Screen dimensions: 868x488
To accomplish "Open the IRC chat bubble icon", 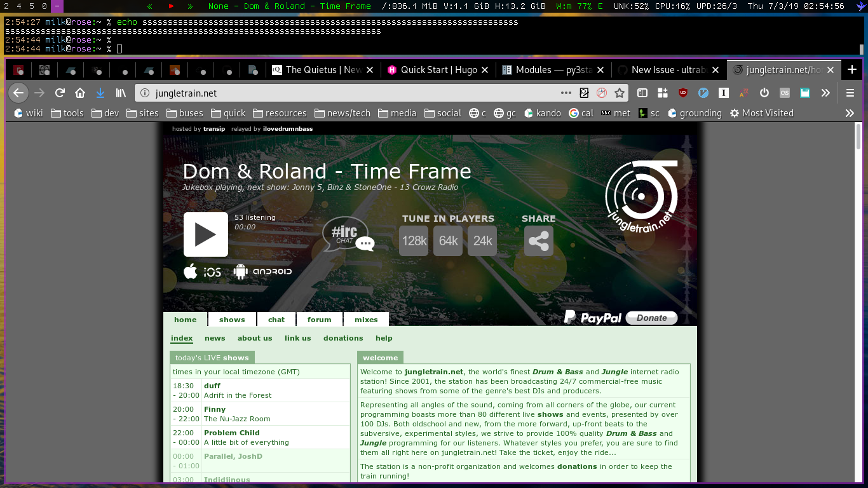I will tap(348, 234).
